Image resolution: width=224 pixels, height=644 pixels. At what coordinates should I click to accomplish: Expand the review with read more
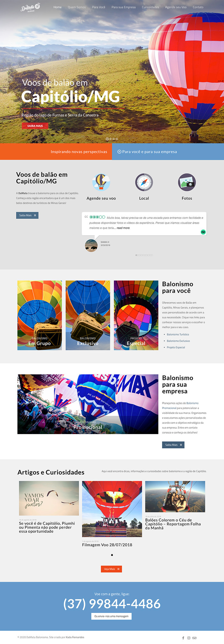tap(123, 228)
